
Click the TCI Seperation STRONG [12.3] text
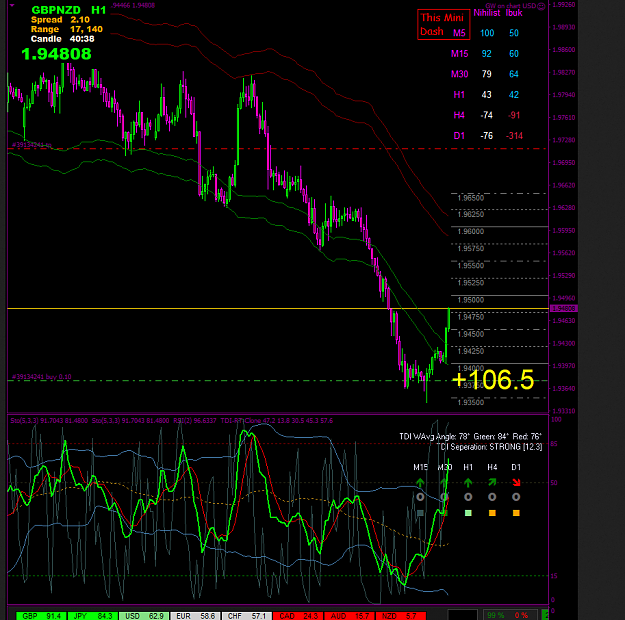click(489, 447)
